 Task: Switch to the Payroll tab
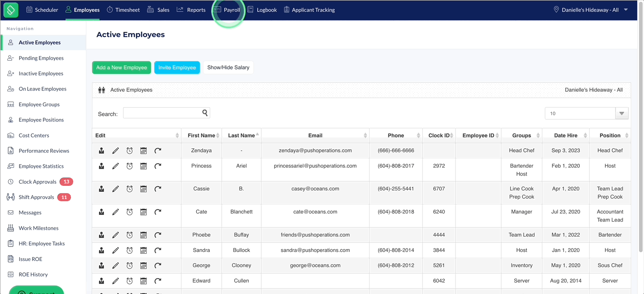pyautogui.click(x=227, y=9)
